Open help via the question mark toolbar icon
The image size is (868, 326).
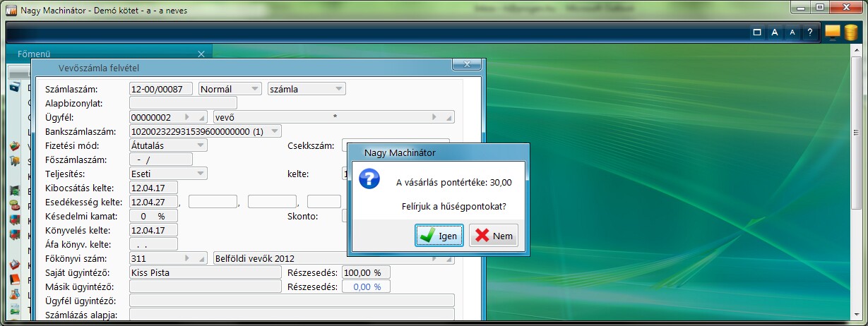coord(810,32)
